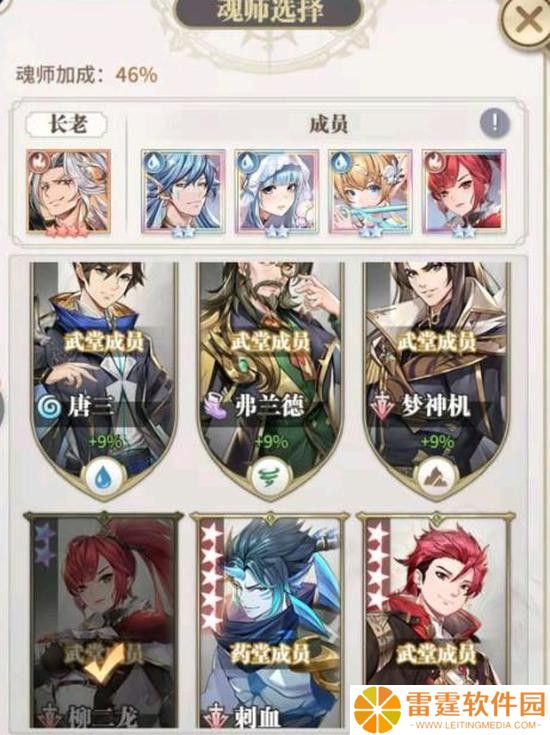The height and width of the screenshot is (735, 550).
Task: Click the water element icon under 唐三
Action: coord(102,478)
